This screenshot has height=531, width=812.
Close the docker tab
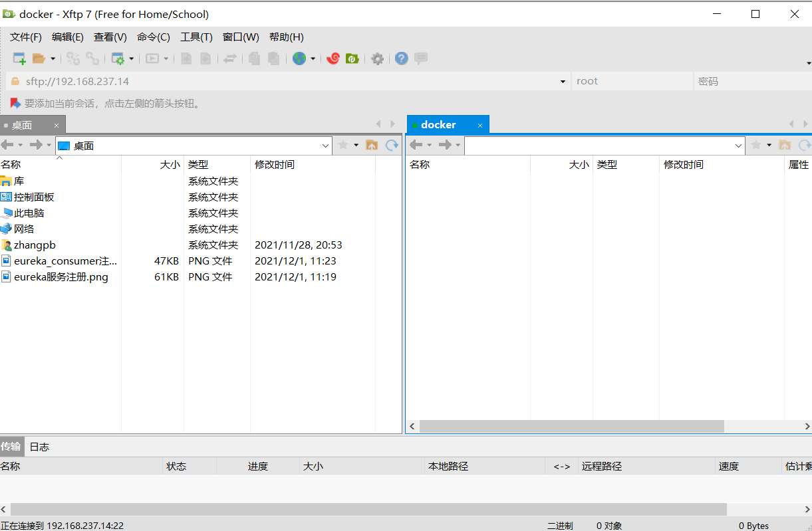coord(480,125)
